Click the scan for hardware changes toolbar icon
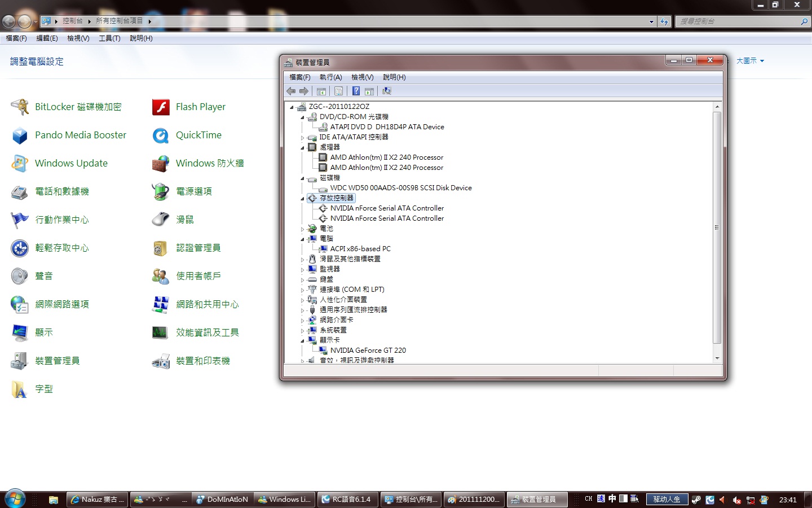 387,91
